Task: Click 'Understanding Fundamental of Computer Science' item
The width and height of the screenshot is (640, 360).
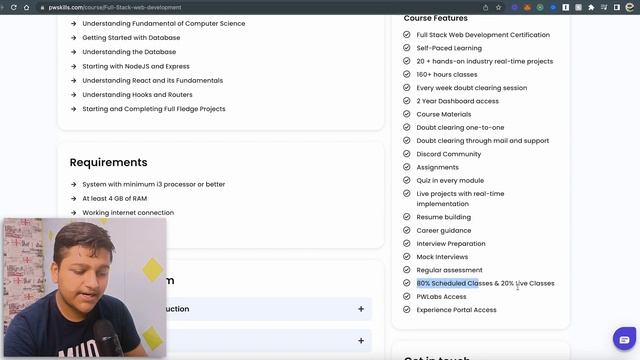Action: [164, 23]
